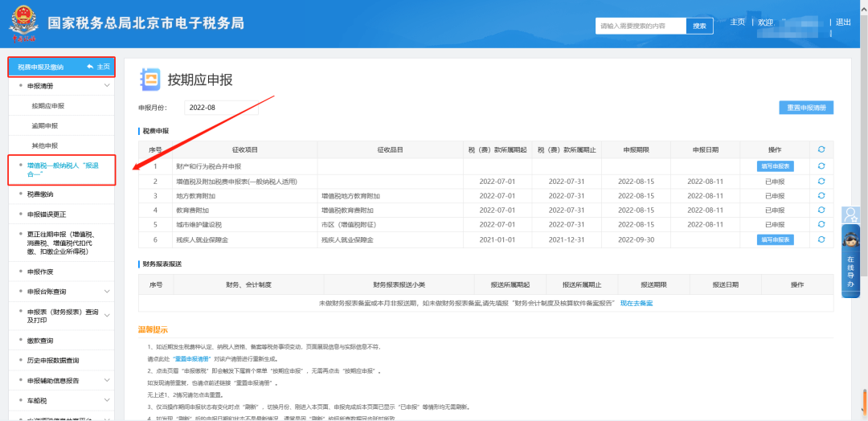868x421 pixels.
Task: Click the 按期应申报 notebook icon
Action: pyautogui.click(x=150, y=79)
